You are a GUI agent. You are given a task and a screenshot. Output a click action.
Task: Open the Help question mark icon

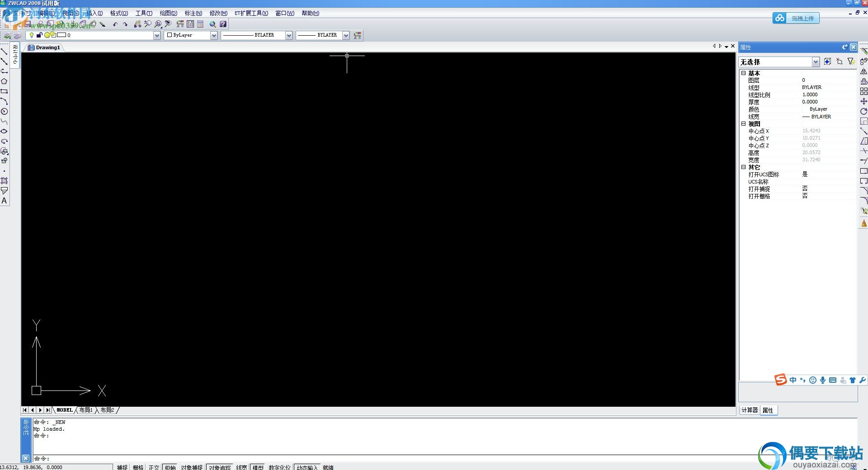[223, 24]
